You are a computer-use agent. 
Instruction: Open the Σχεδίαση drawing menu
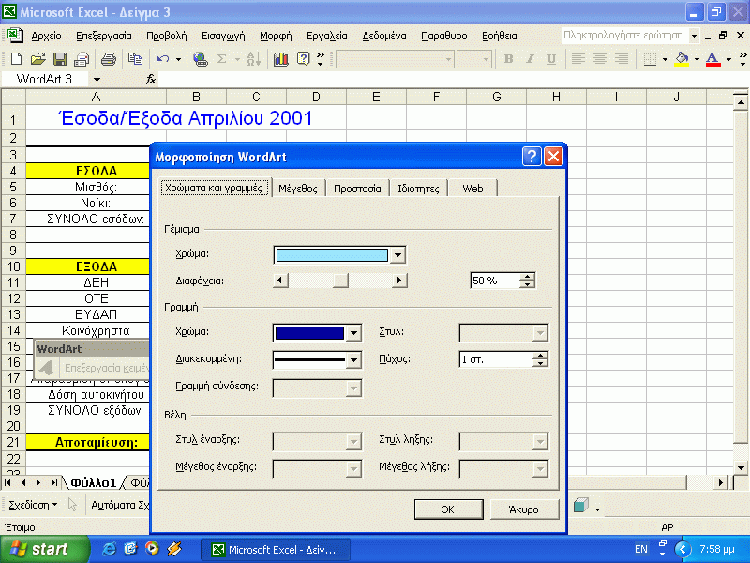pyautogui.click(x=33, y=505)
